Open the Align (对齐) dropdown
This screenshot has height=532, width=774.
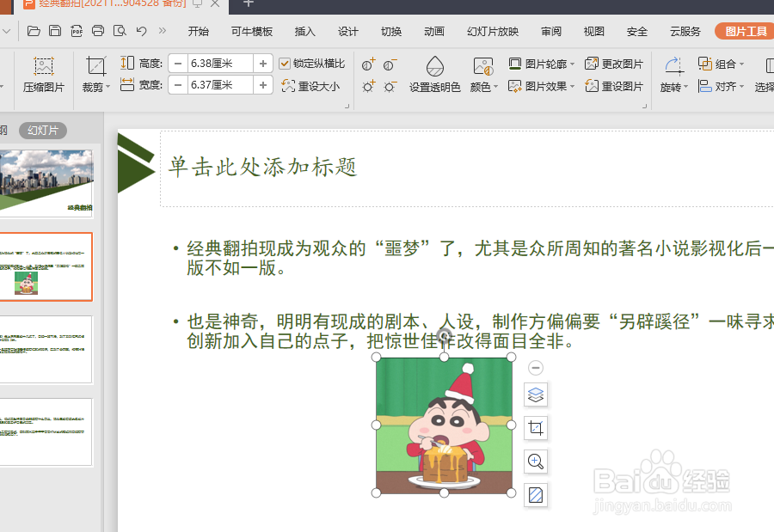pyautogui.click(x=721, y=86)
